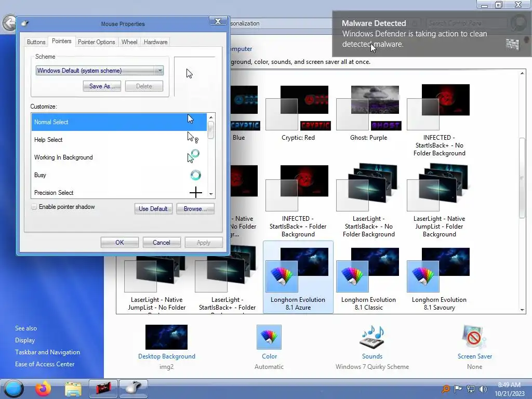The height and width of the screenshot is (399, 532).
Task: Select LaserLight StartIsBack+ No Folder Background theme
Action: point(368,200)
